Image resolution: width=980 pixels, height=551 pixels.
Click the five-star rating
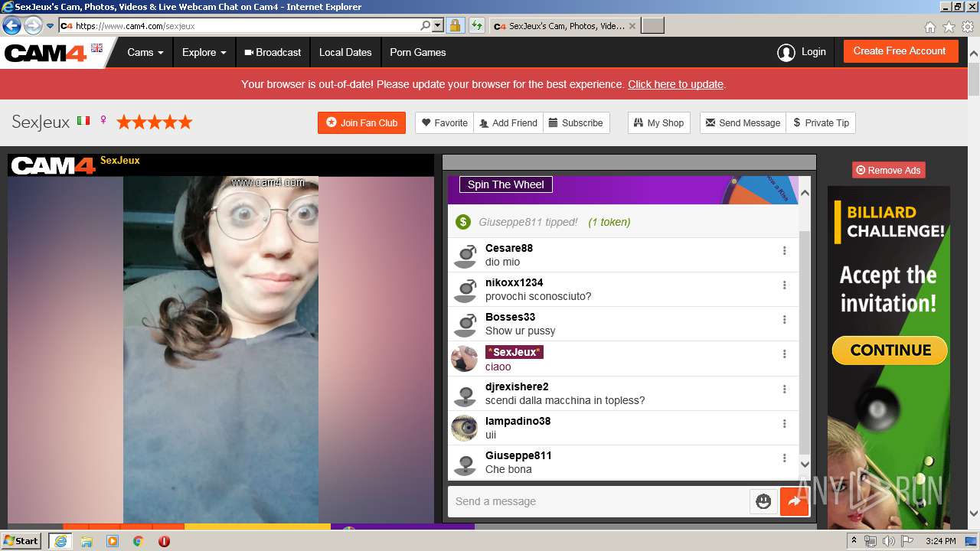coord(154,122)
